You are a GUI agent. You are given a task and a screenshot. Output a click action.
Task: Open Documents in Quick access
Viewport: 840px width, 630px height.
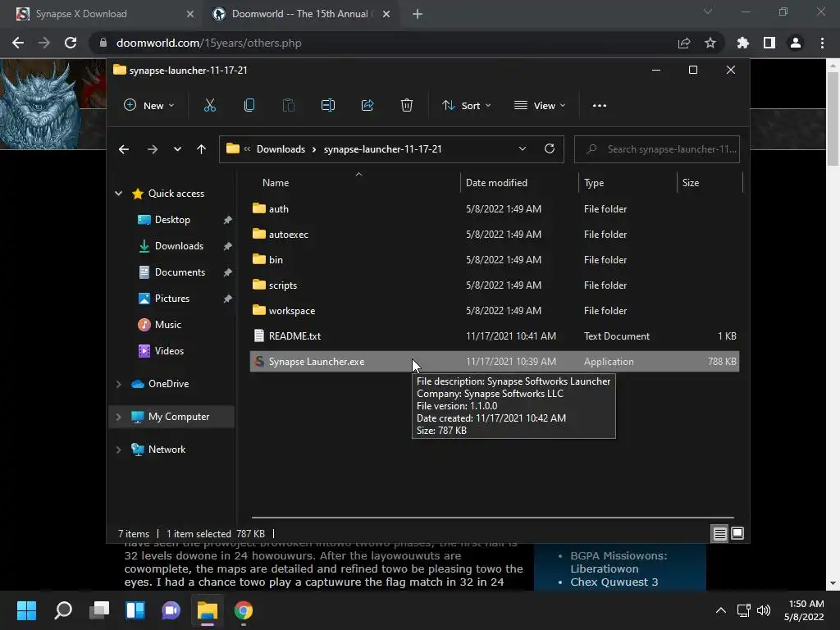point(180,272)
